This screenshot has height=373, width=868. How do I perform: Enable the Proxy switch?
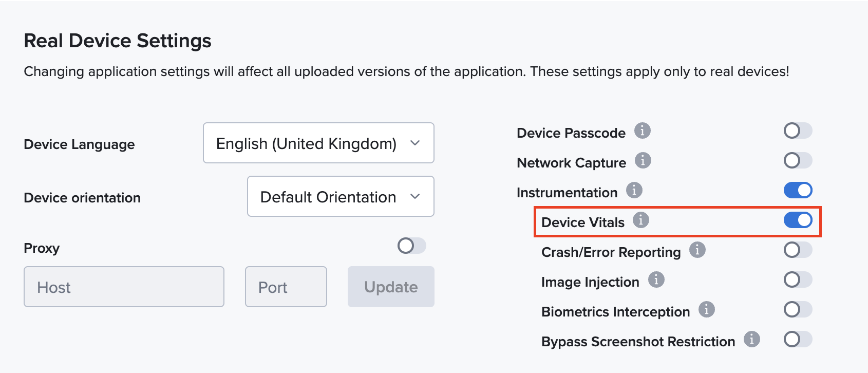point(410,246)
